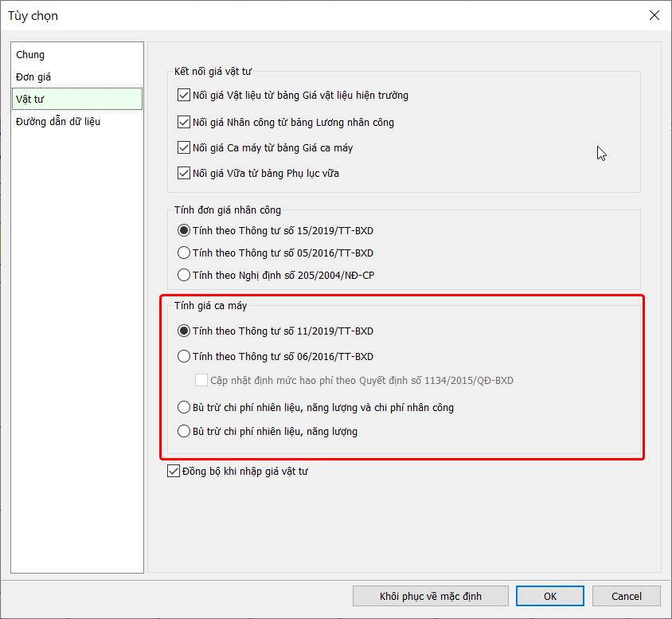This screenshot has width=672, height=619.
Task: Toggle Nối giá Ca máy checkbox
Action: tap(185, 148)
